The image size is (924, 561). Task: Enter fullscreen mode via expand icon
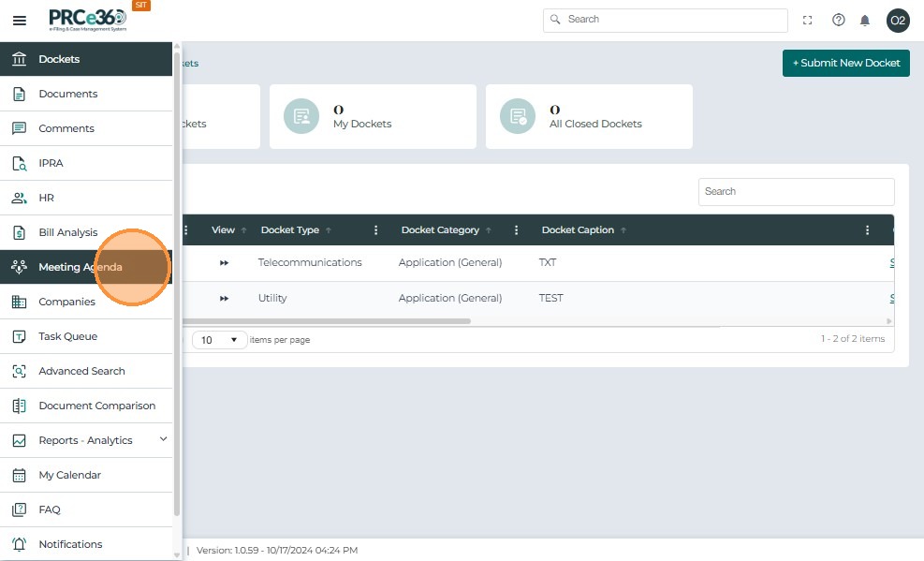(807, 20)
